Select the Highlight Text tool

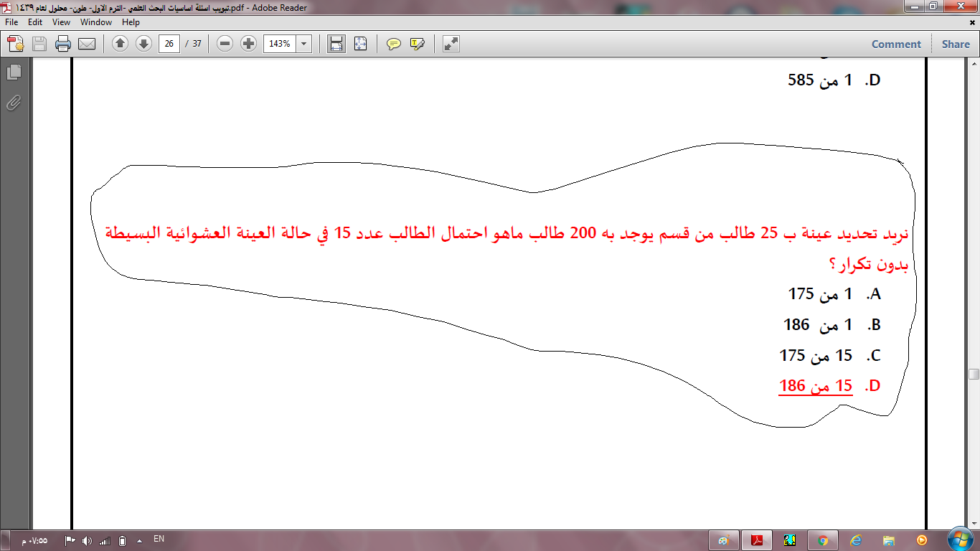click(x=418, y=44)
